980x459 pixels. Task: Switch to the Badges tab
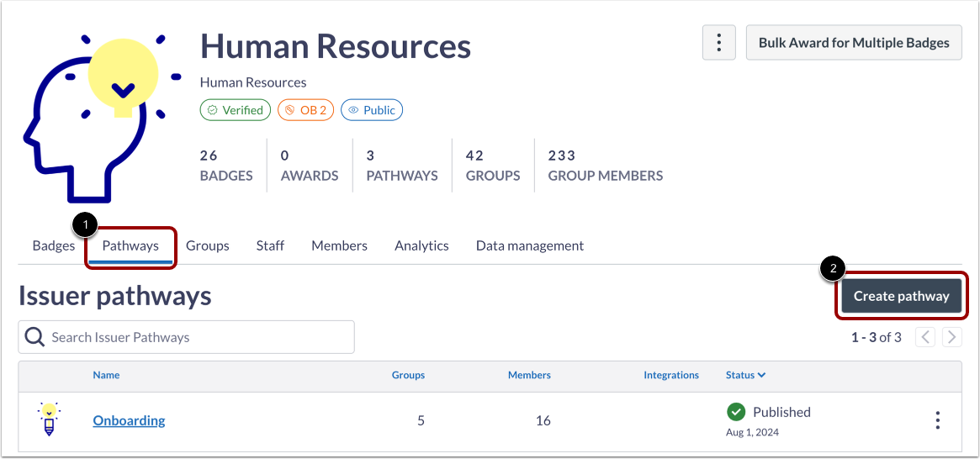click(x=54, y=245)
